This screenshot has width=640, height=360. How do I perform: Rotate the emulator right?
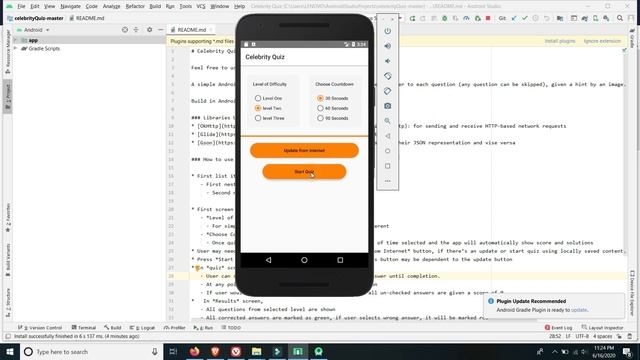(x=387, y=91)
